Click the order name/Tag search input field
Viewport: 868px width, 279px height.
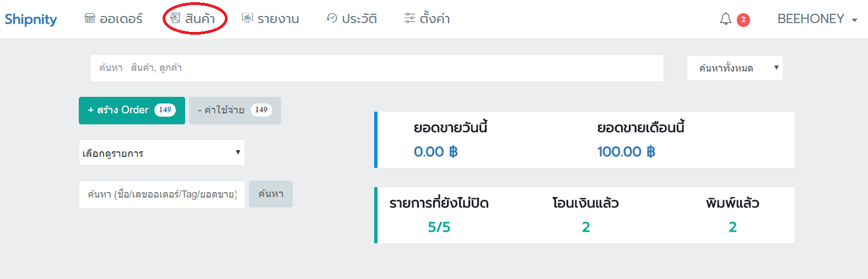[162, 194]
